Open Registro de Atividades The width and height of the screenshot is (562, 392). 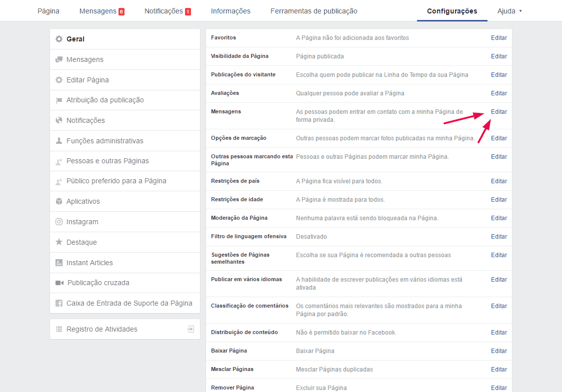(124, 329)
